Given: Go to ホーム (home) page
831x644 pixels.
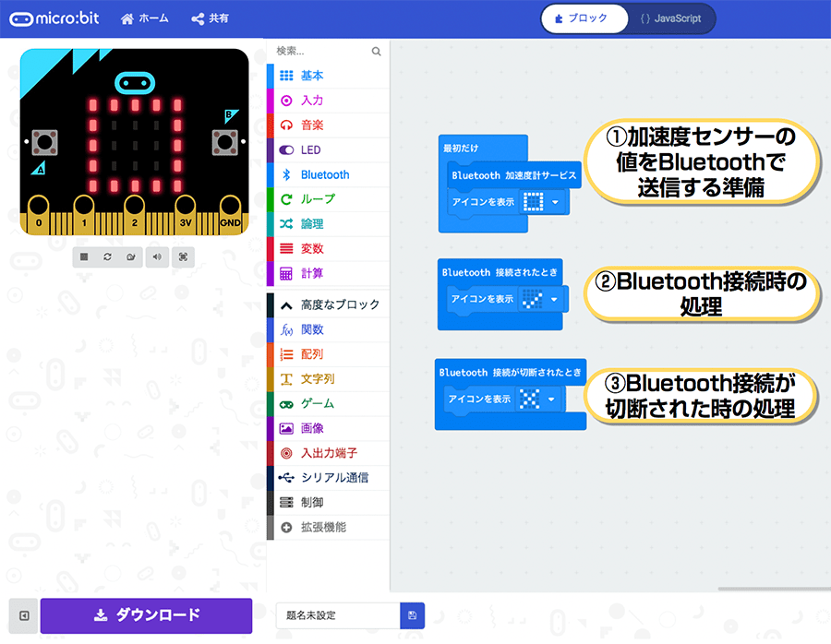Looking at the screenshot, I should [144, 18].
